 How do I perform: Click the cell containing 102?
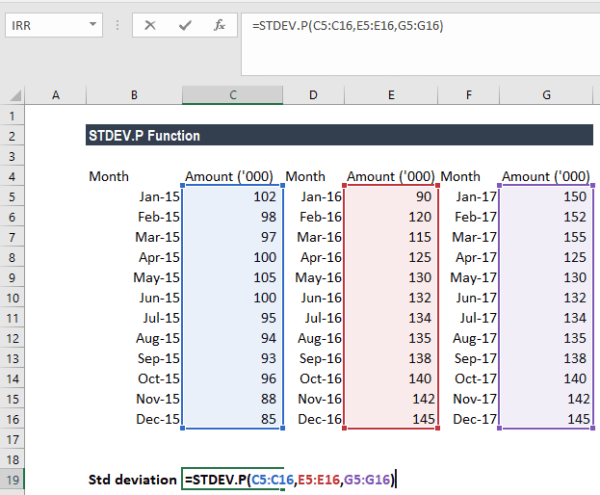coord(233,197)
